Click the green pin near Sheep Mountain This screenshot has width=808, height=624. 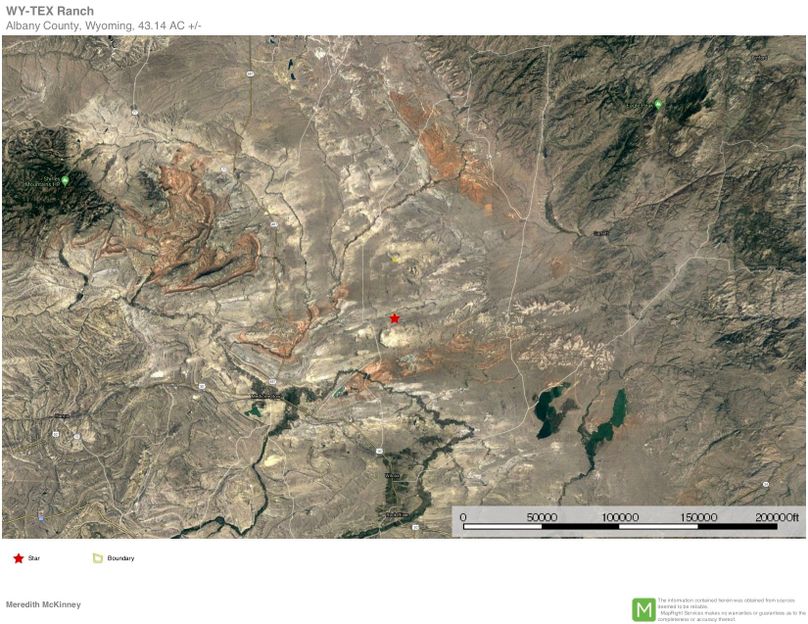tap(65, 181)
